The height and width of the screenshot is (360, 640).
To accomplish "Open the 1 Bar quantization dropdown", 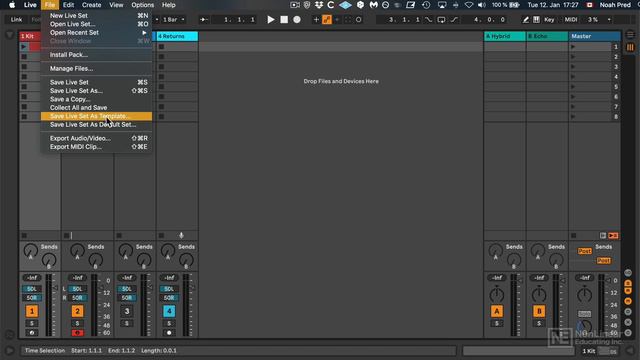I will tap(173, 20).
